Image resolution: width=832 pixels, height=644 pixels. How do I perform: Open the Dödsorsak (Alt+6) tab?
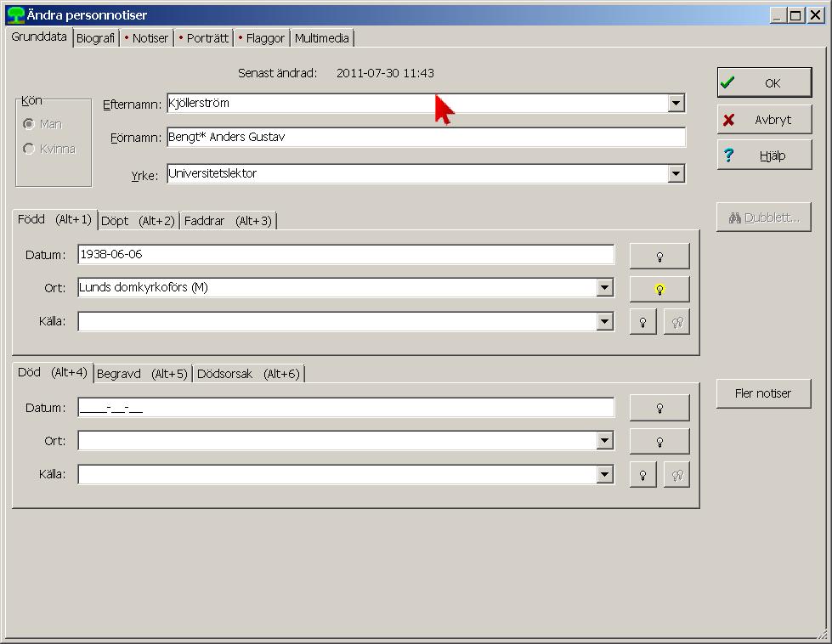click(x=248, y=374)
